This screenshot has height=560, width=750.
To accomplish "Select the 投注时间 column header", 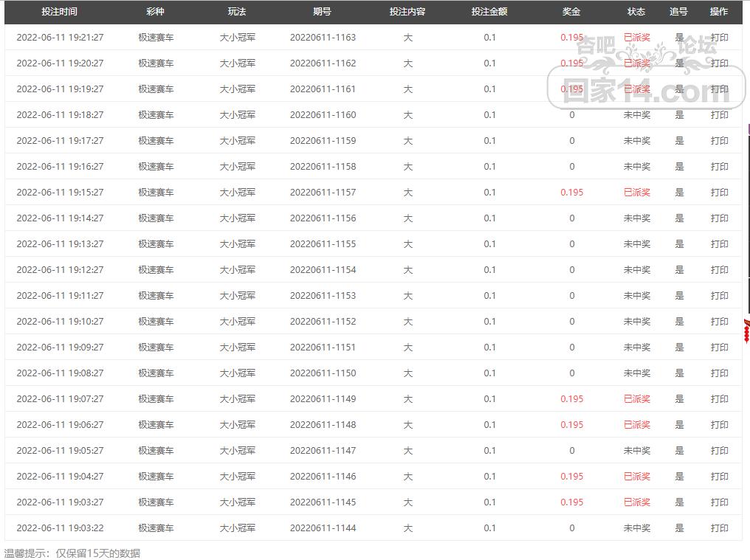I will (59, 12).
